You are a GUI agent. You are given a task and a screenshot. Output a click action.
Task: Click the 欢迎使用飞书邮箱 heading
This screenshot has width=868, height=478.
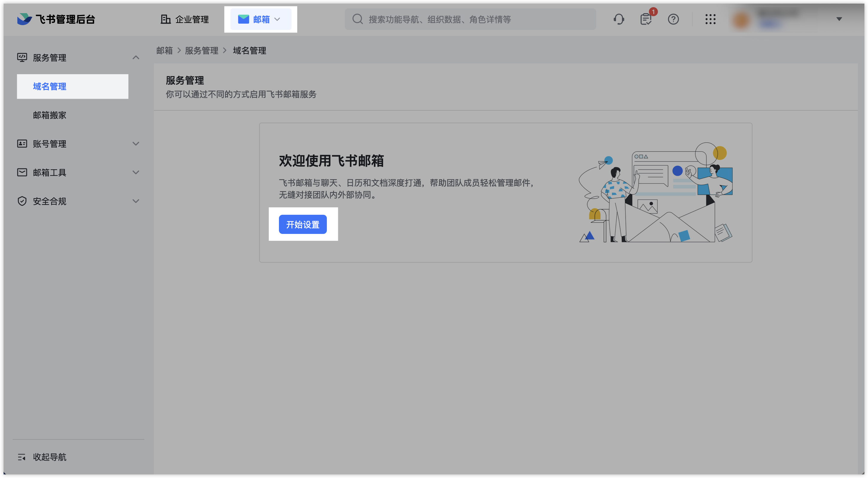click(331, 161)
